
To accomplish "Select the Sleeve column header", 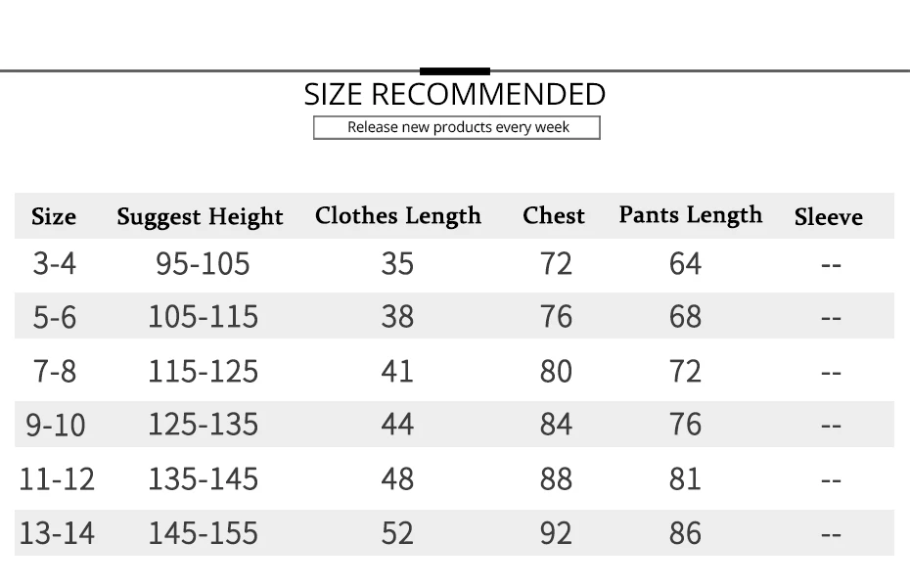I will 828,217.
